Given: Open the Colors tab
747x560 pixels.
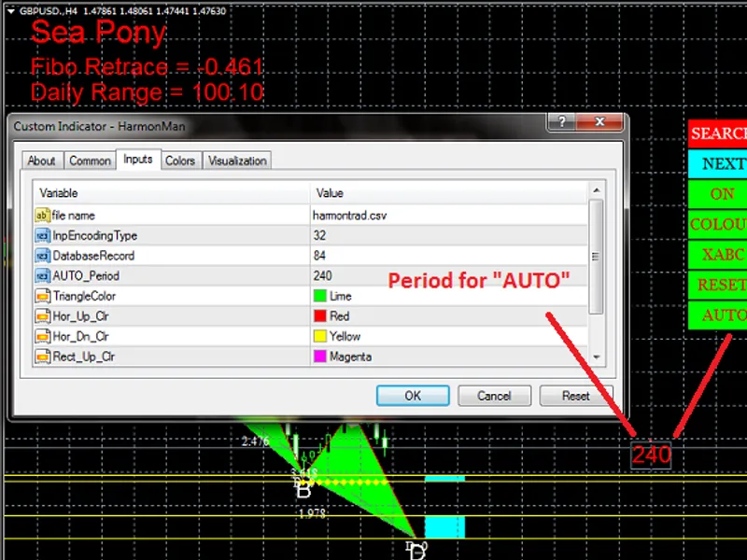Looking at the screenshot, I should click(x=180, y=161).
